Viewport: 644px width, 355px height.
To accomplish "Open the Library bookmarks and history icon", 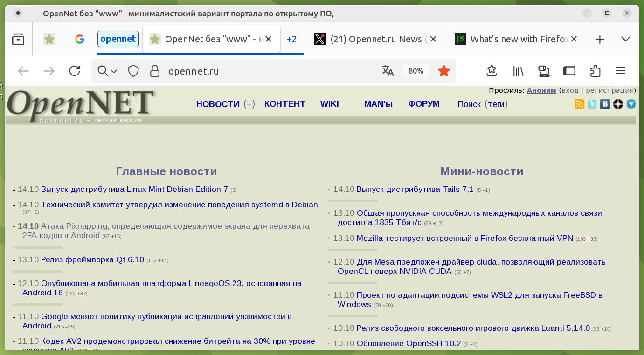I will (518, 71).
